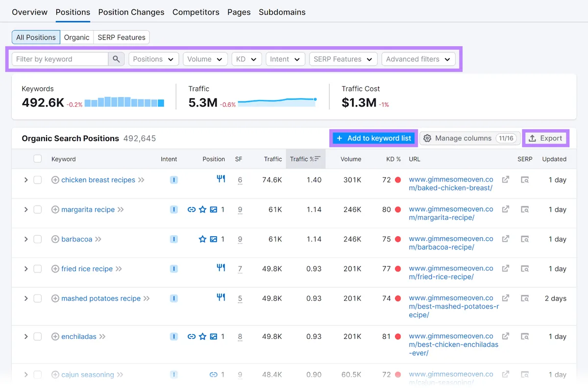Open external link for margarita-recipe URL
This screenshot has height=388, width=588.
point(505,209)
